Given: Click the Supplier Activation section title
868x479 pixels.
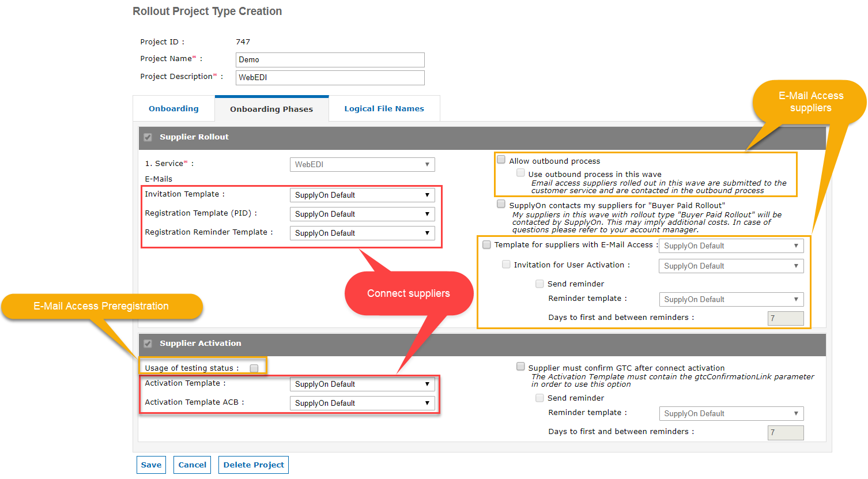Looking at the screenshot, I should (201, 343).
